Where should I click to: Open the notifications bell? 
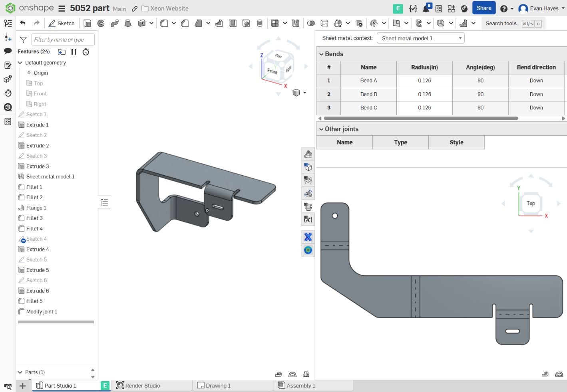(426, 8)
